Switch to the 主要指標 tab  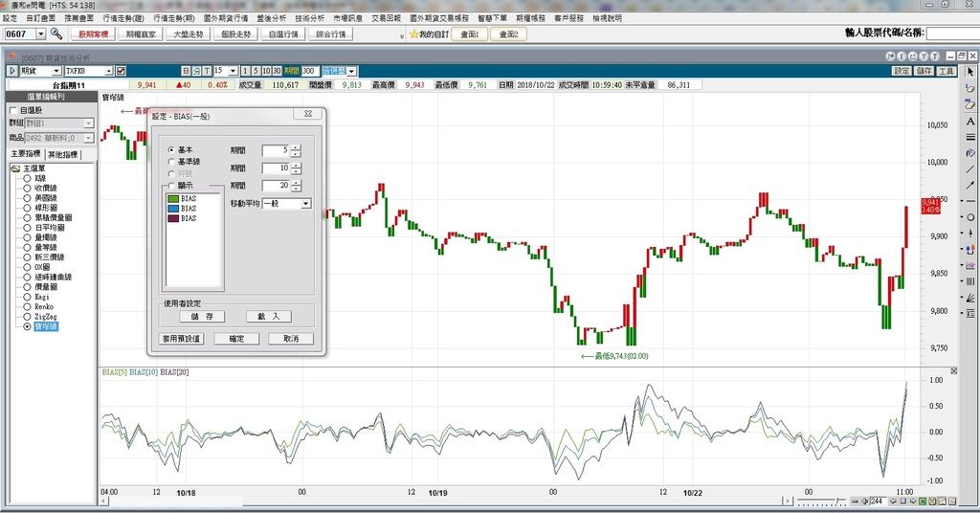26,154
